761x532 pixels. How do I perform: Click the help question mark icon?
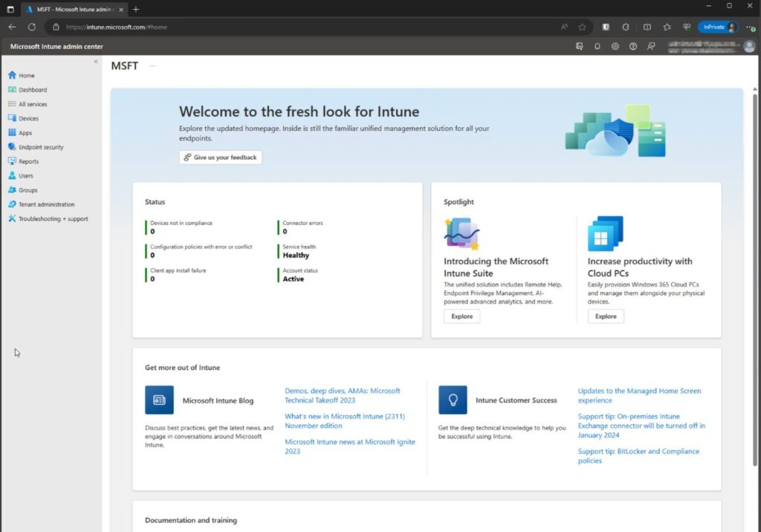[x=633, y=46]
